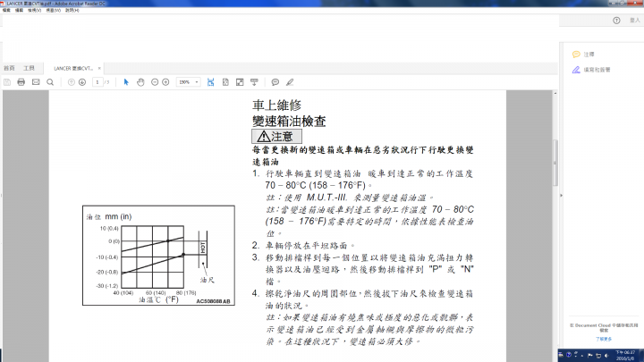Collapse the right tools pane with arrow

point(561,196)
